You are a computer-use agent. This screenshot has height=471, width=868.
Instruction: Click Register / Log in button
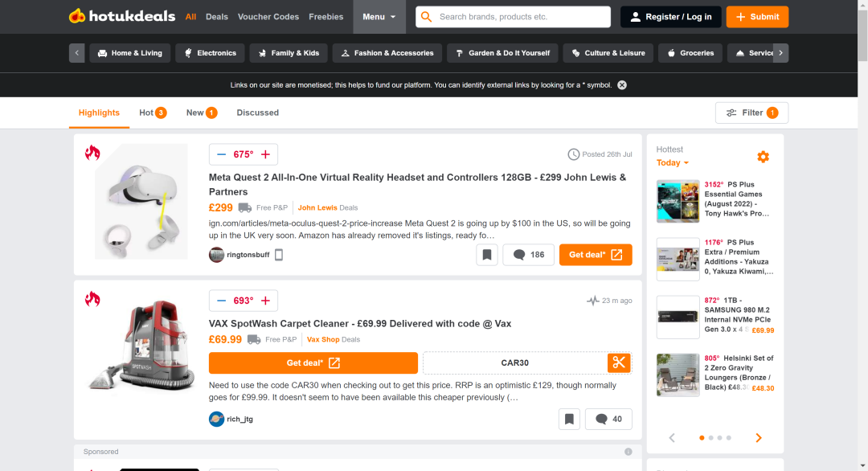pos(671,17)
